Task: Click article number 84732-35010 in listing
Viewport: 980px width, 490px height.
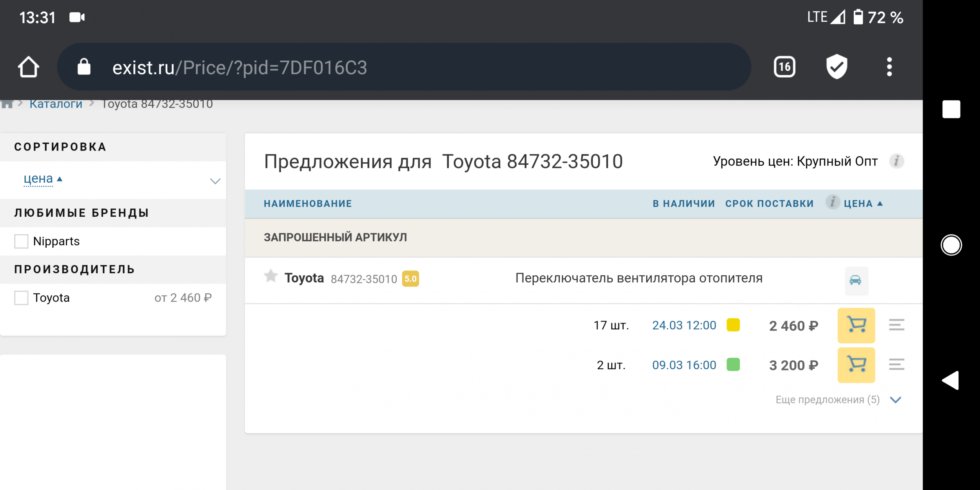Action: tap(364, 279)
